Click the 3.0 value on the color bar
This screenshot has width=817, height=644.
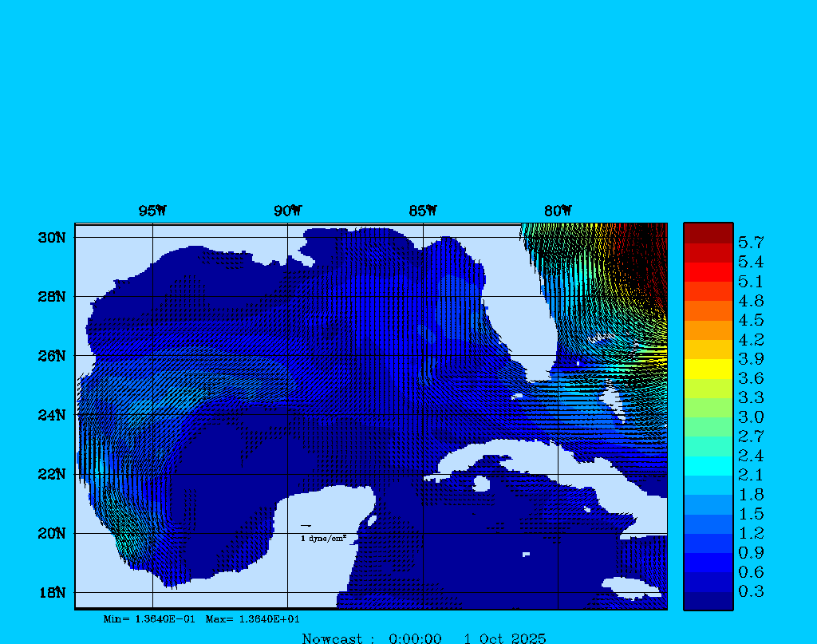coord(751,417)
